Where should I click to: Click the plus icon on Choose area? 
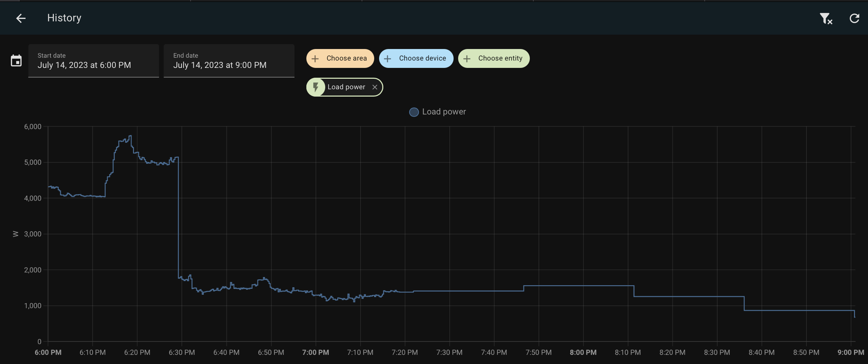tap(316, 58)
